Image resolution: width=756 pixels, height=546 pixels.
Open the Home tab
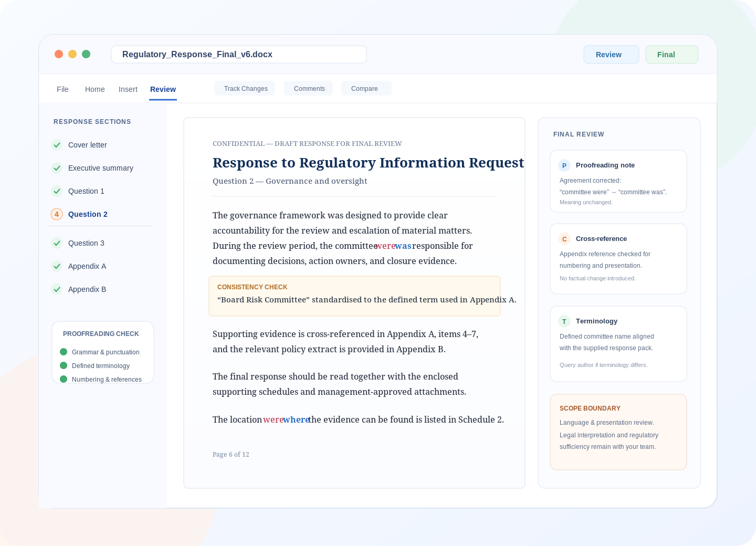tap(95, 89)
